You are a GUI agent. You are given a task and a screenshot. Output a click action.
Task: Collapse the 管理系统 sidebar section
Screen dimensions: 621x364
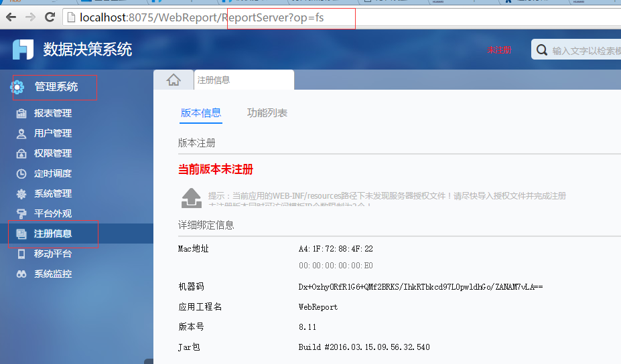point(56,87)
